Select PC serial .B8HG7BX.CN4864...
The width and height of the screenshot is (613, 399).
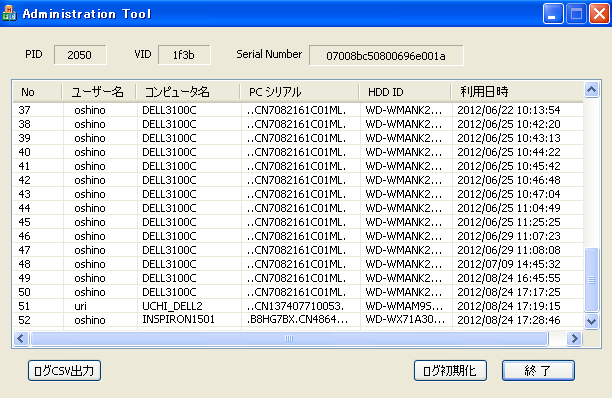tap(298, 320)
